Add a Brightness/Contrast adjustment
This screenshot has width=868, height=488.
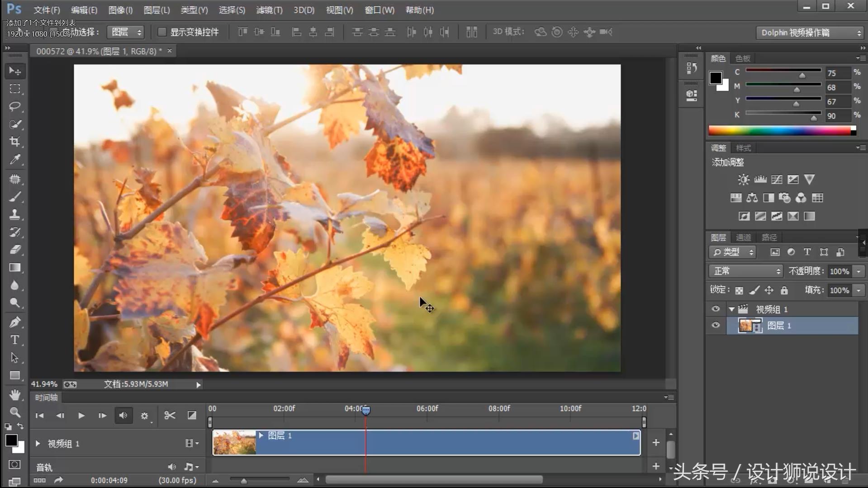click(743, 180)
